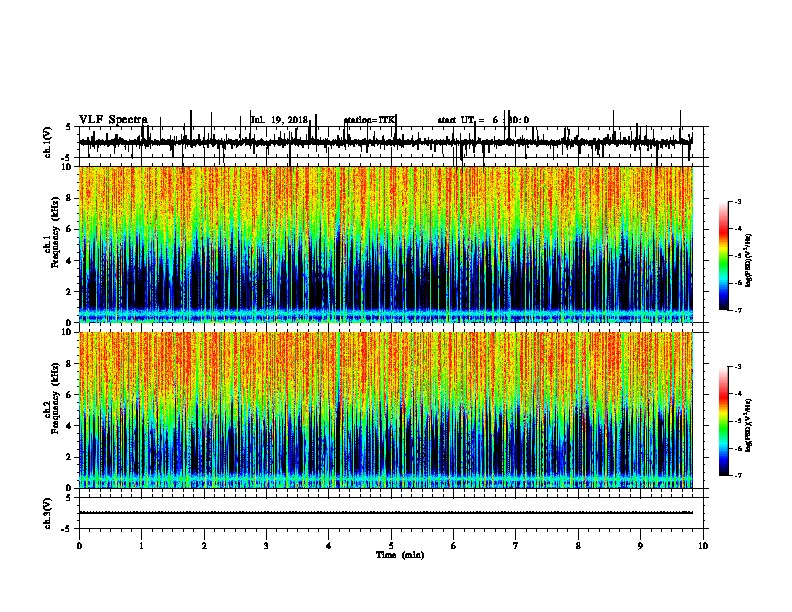Viewport: 792px width, 612px height.
Task: Click the "-7" label on ch.1 color bar
Action: (737, 310)
